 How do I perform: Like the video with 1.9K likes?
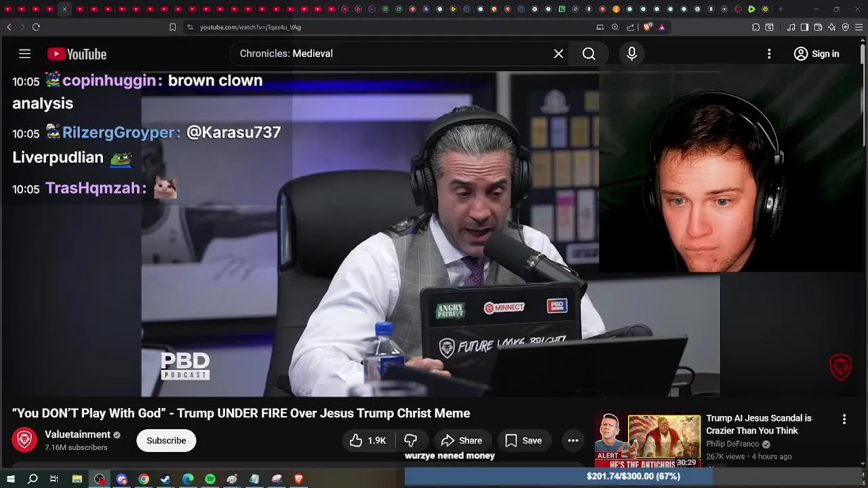coord(368,441)
